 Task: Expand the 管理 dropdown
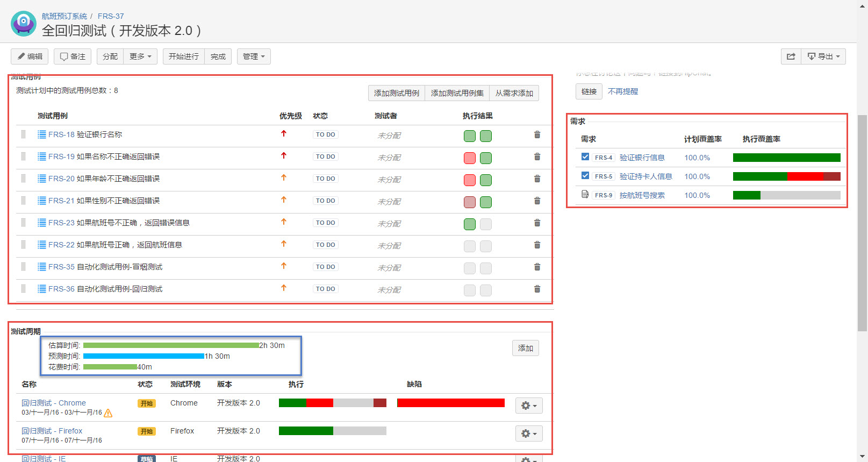(254, 56)
